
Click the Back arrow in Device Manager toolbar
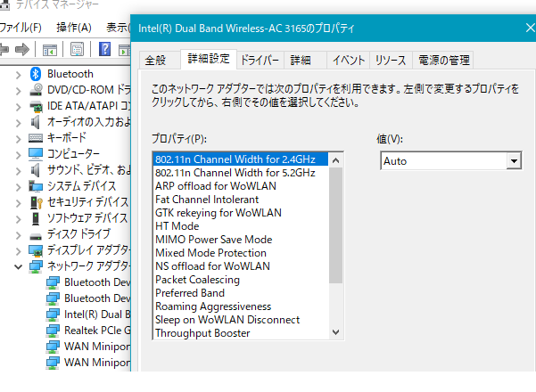tap(4, 50)
